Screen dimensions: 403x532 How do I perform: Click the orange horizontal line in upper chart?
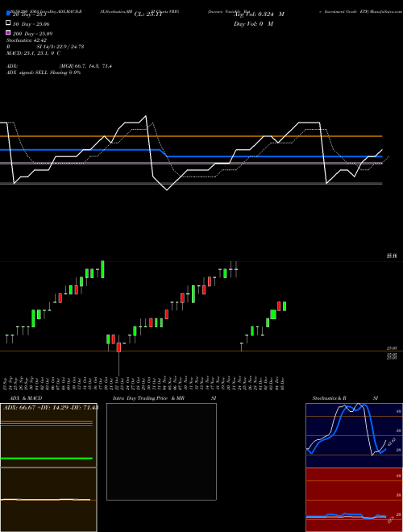tap(191, 136)
